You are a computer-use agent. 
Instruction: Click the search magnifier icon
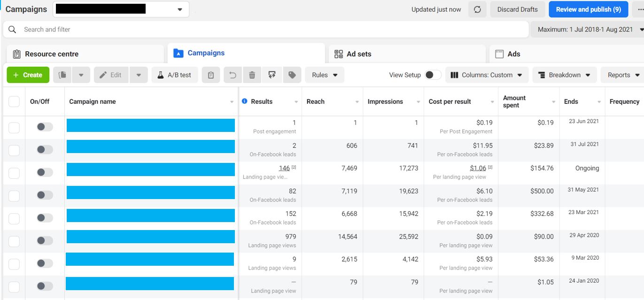tap(11, 29)
